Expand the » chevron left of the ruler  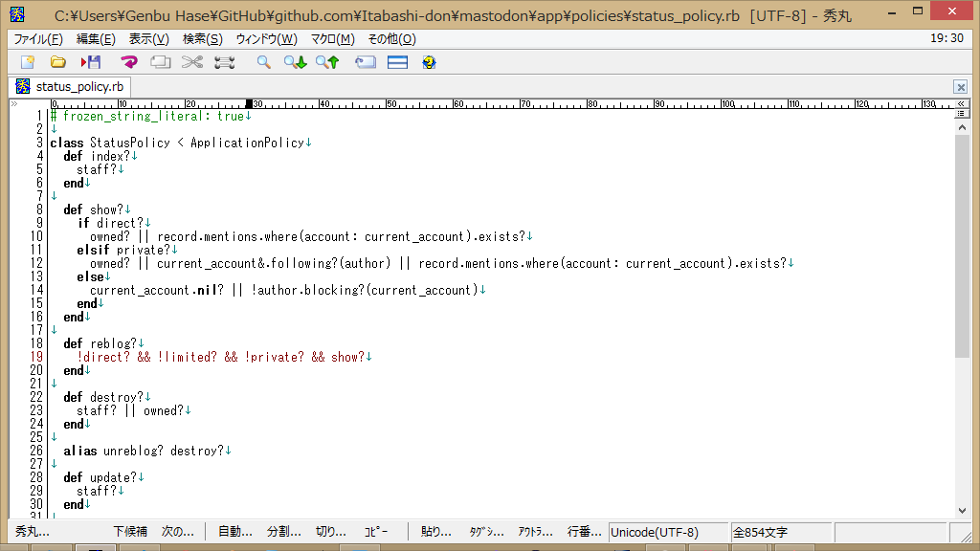14,103
